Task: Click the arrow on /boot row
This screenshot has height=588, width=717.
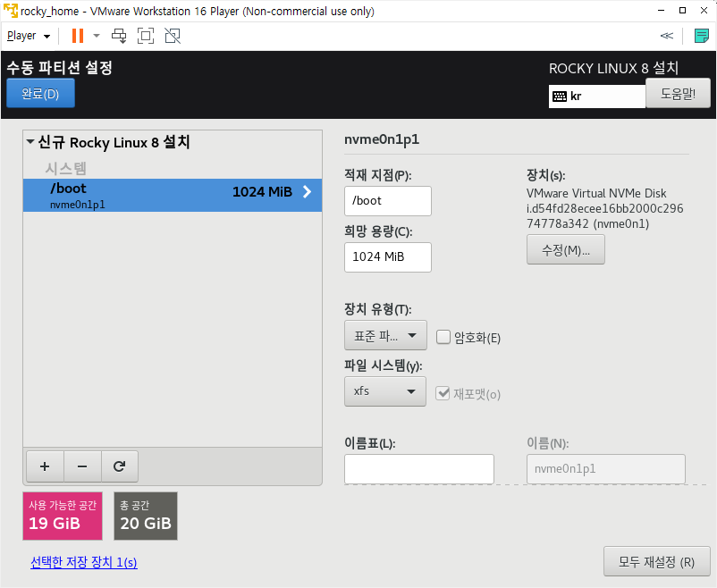Action: (308, 191)
